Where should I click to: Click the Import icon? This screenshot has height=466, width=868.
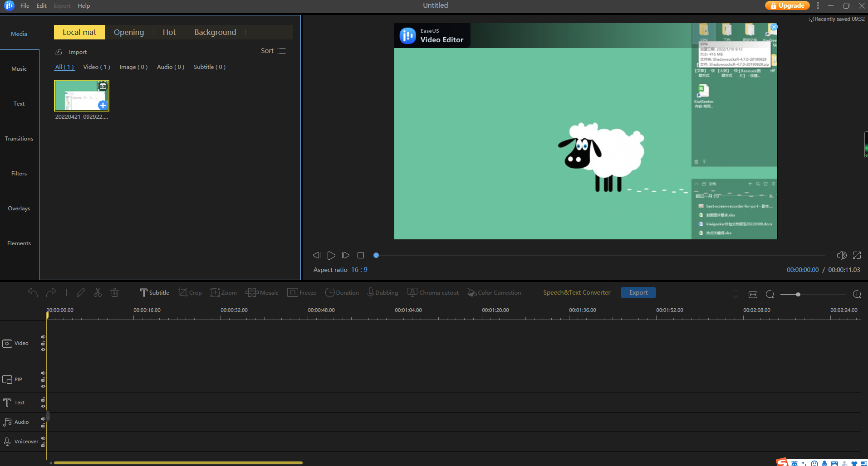click(59, 52)
